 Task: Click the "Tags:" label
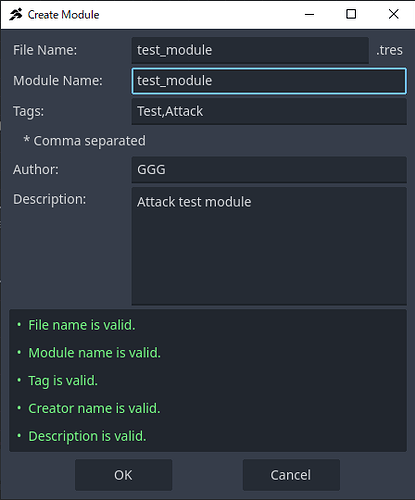28,111
